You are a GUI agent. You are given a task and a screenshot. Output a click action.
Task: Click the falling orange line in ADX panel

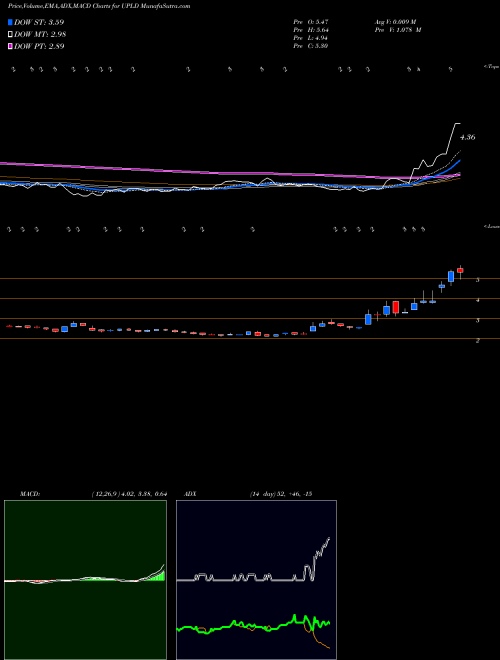(322, 642)
